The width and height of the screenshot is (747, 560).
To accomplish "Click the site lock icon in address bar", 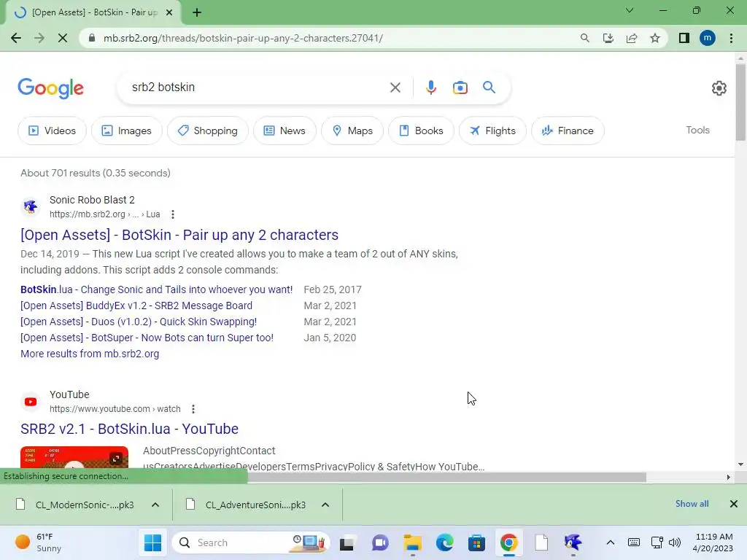I will pos(93,38).
